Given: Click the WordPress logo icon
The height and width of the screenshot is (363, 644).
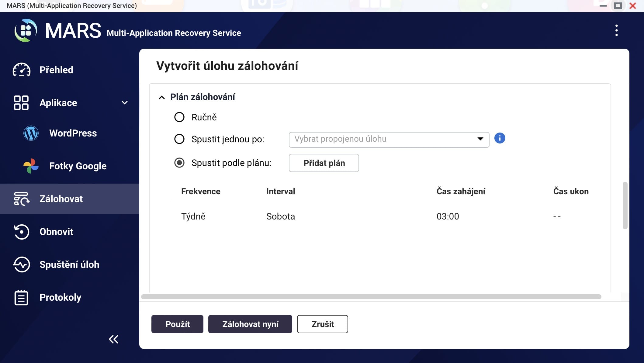Looking at the screenshot, I should (31, 133).
